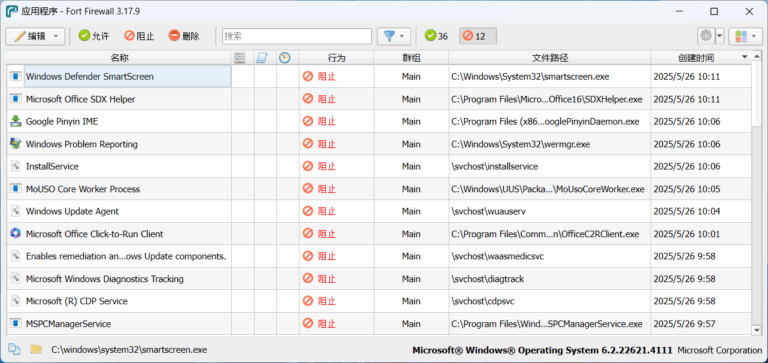Click the Microsoft (R) CDP Service icon

coord(16,301)
